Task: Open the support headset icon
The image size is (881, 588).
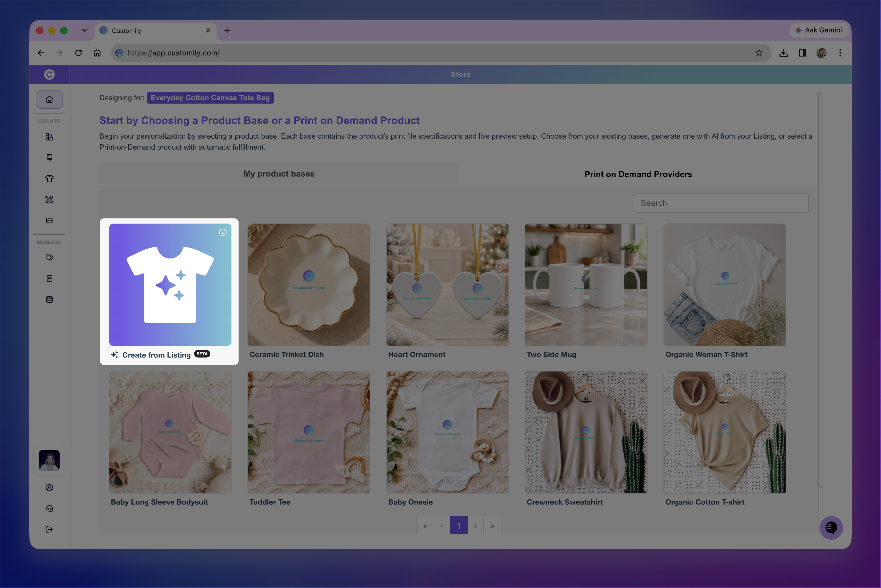Action: 49,508
